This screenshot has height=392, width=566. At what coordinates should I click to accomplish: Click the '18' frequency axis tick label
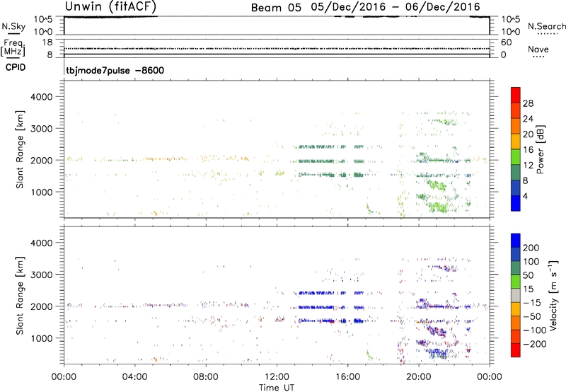click(47, 42)
